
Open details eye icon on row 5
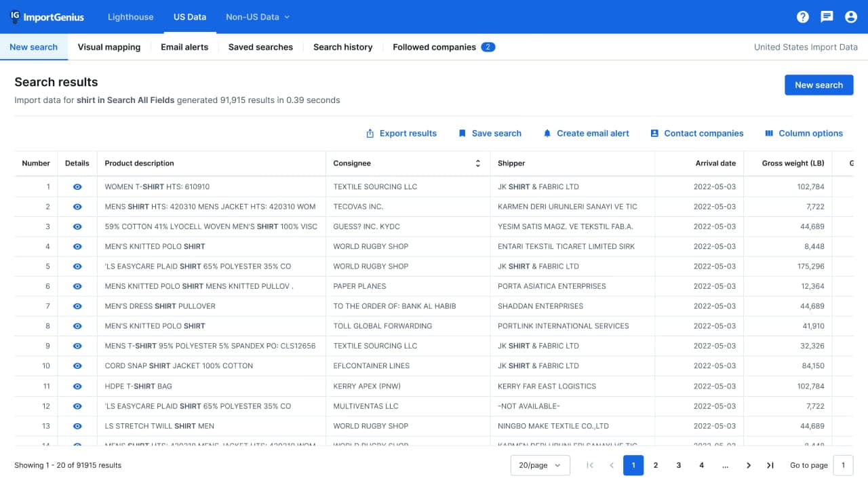click(77, 266)
